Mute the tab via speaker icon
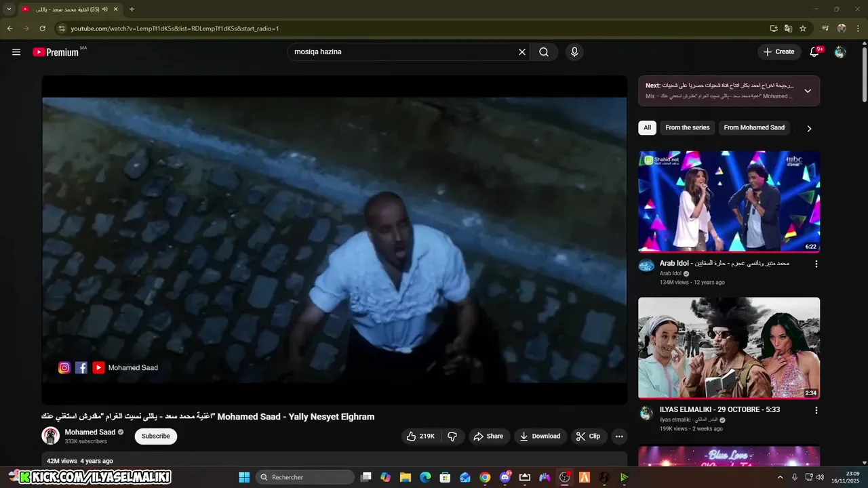868x488 pixels. tap(105, 9)
